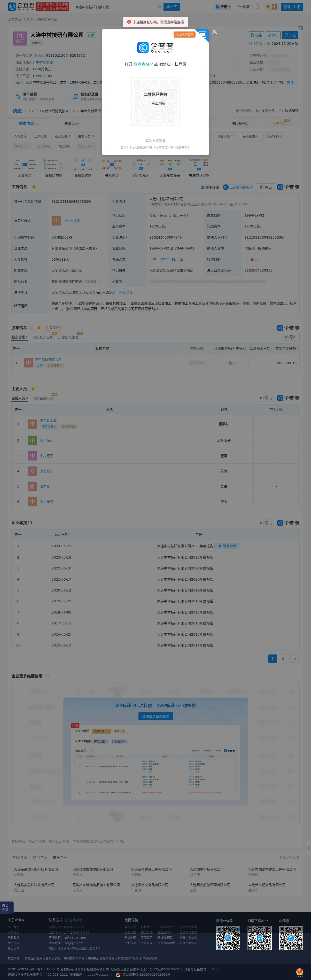Open the 财产线索 card icon
The width and height of the screenshot is (311, 980).
(18, 97)
